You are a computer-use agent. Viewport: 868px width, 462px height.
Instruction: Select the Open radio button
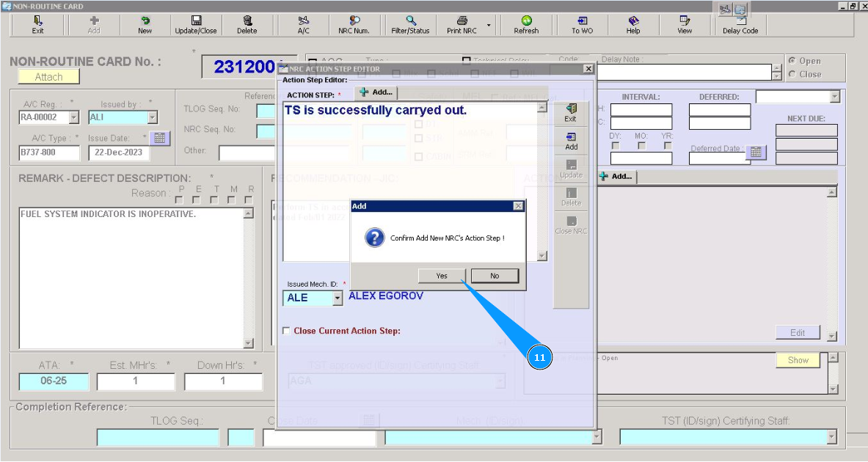[x=792, y=61]
